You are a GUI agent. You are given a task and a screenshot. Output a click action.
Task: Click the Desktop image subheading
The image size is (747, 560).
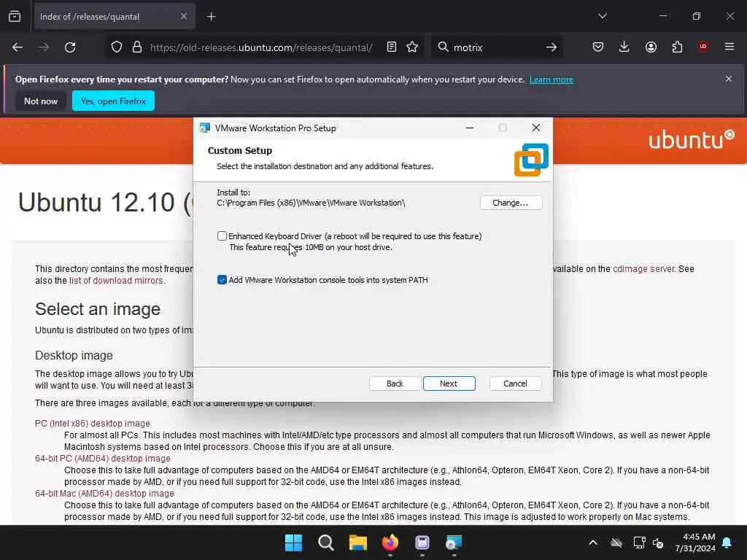coord(74,355)
